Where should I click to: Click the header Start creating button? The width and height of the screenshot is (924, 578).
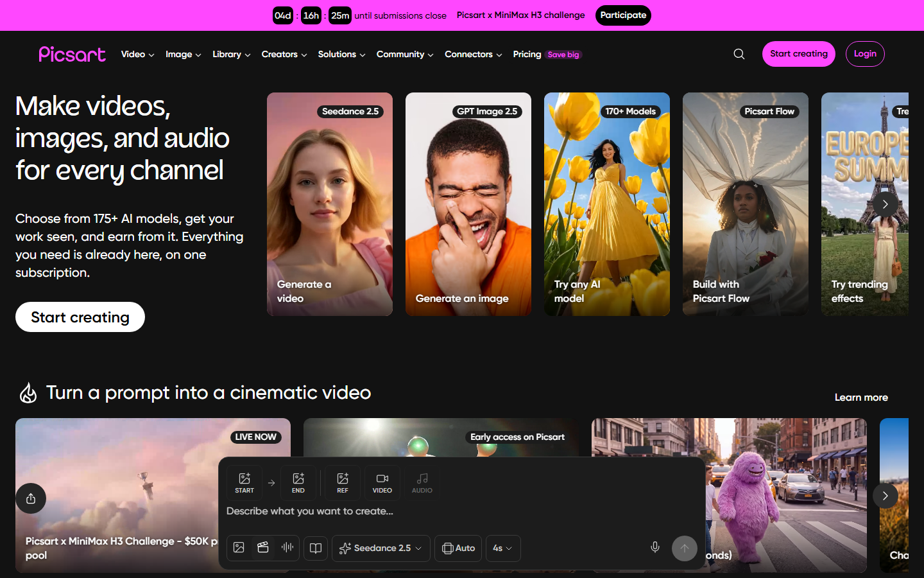[x=799, y=54]
